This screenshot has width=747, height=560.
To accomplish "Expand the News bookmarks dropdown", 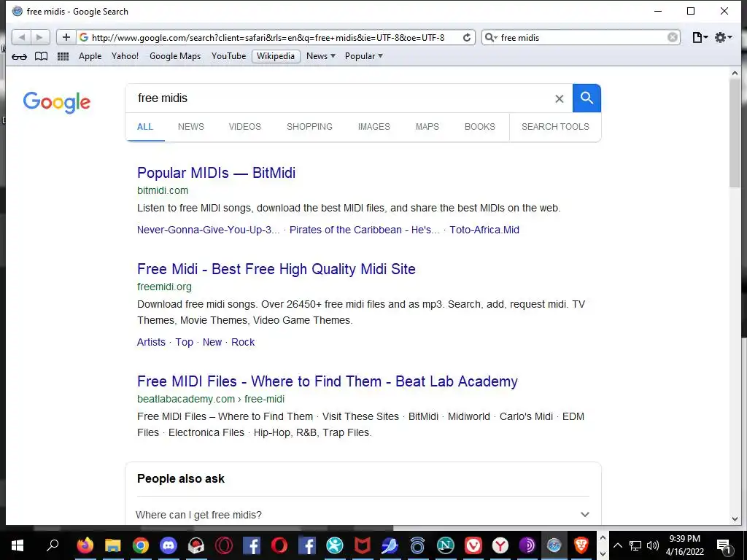I will click(321, 56).
